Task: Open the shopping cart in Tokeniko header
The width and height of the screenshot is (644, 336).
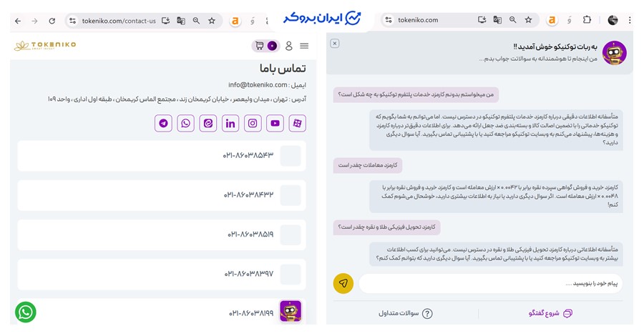Action: pos(260,46)
